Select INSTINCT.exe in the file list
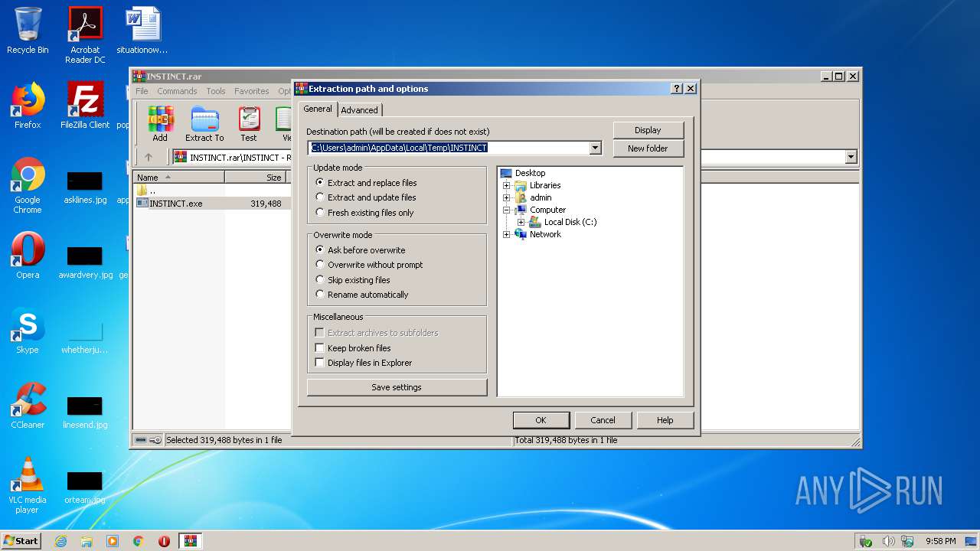The height and width of the screenshot is (551, 980). click(176, 204)
